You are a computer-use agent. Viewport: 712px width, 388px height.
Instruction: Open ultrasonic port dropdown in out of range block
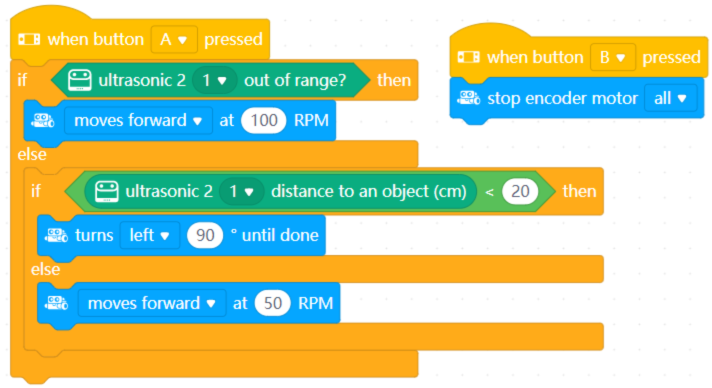click(214, 80)
